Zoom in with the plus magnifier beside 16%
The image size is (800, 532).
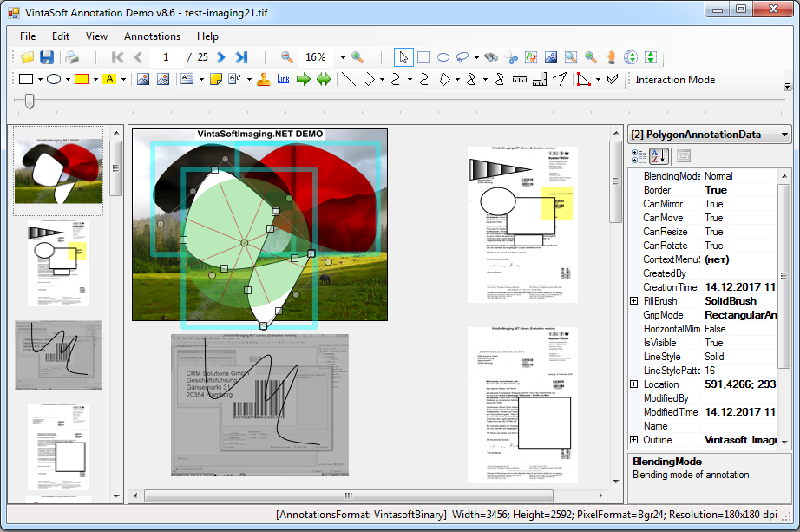pos(357,57)
